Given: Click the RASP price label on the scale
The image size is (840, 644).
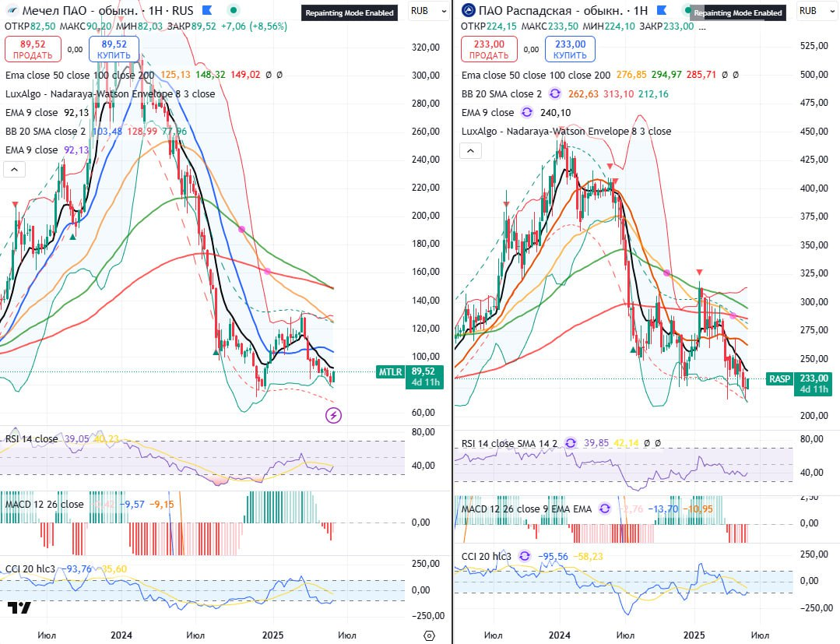Looking at the screenshot, I should click(779, 378).
